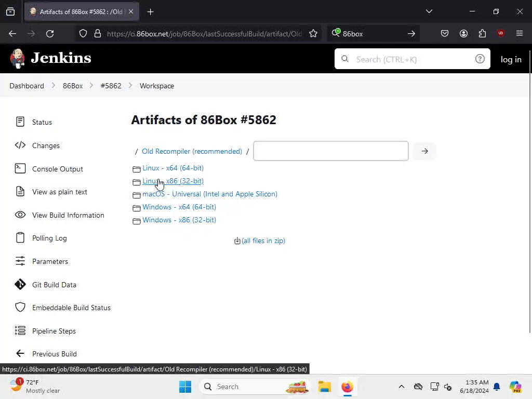Image resolution: width=532 pixels, height=399 pixels.
Task: Click the Git Build Data diamond icon
Action: (20, 284)
